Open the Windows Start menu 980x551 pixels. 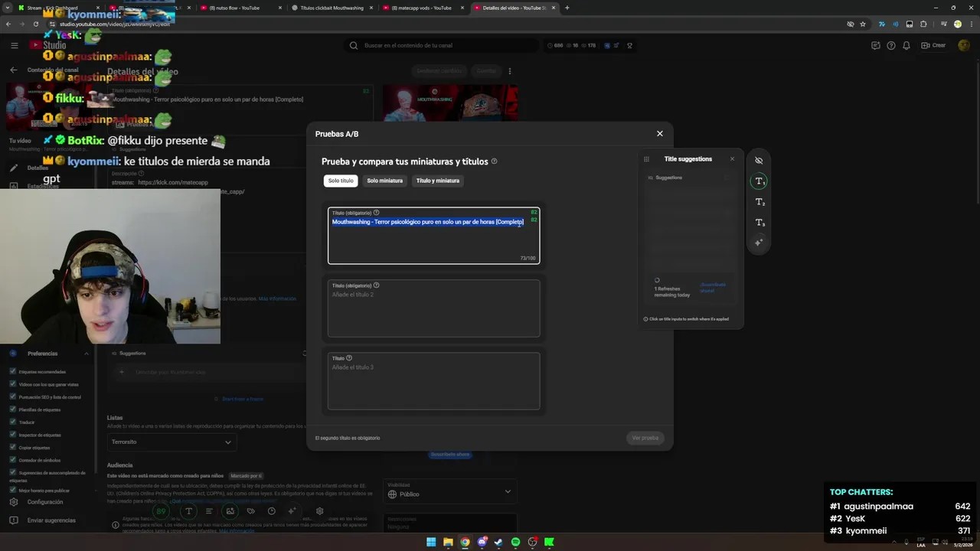click(x=431, y=542)
